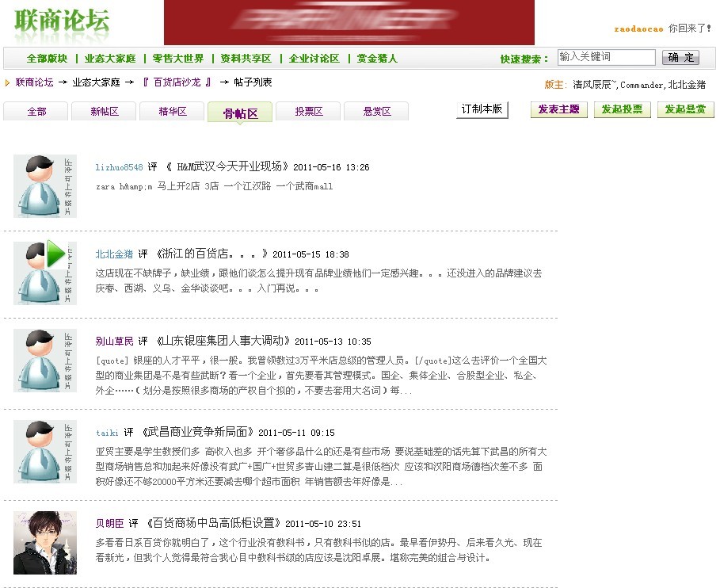Viewport: 720px width, 588px height.
Task: Open 别山草民's avatar image
Action: pyautogui.click(x=45, y=361)
